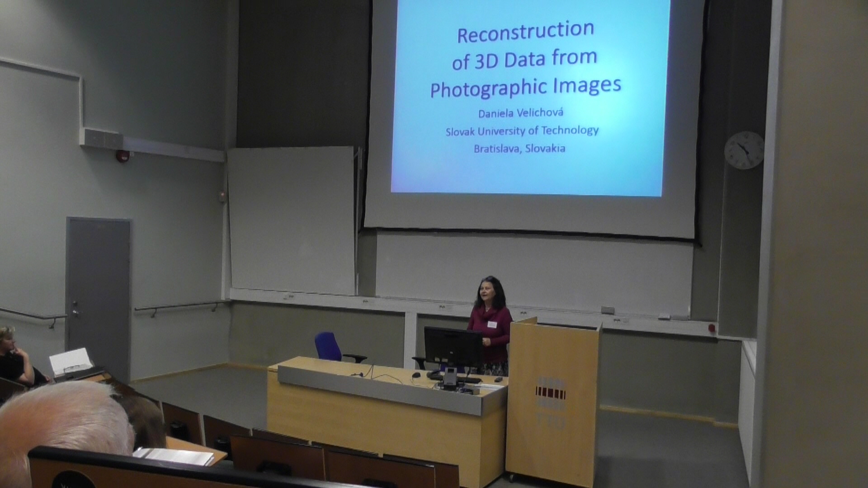This screenshot has height=488, width=868.
Task: Click the slide title "Reconstruction"
Action: 525,32
